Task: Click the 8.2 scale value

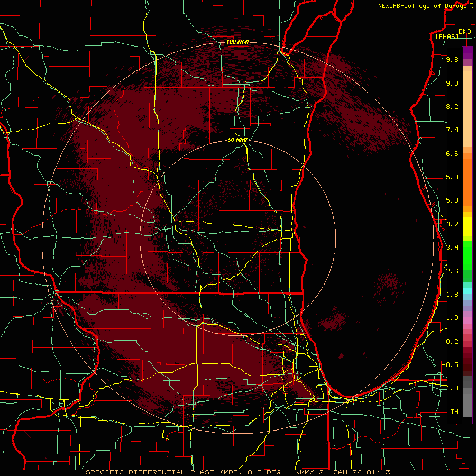Action: (452, 106)
